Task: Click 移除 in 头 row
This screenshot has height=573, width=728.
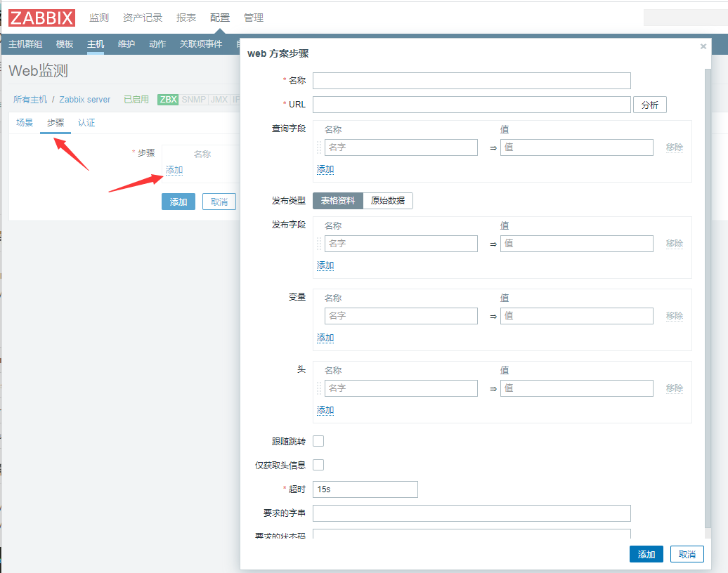Action: coord(674,388)
